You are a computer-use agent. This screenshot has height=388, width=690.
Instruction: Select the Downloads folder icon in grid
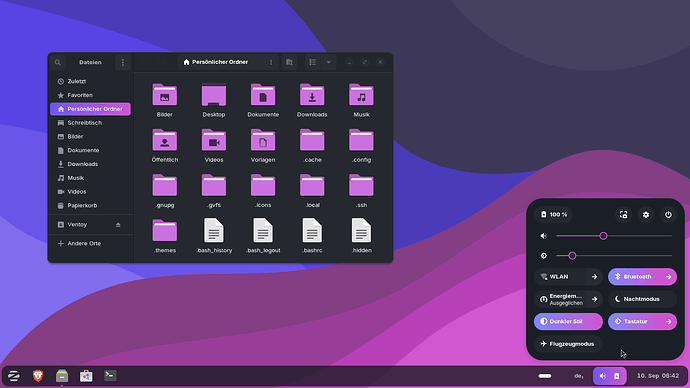point(312,95)
